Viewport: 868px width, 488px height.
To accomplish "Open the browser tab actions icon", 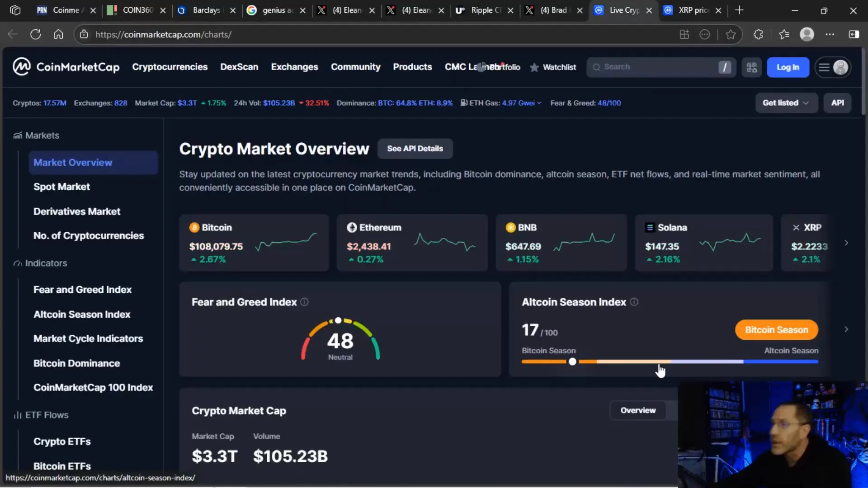I will (x=15, y=10).
